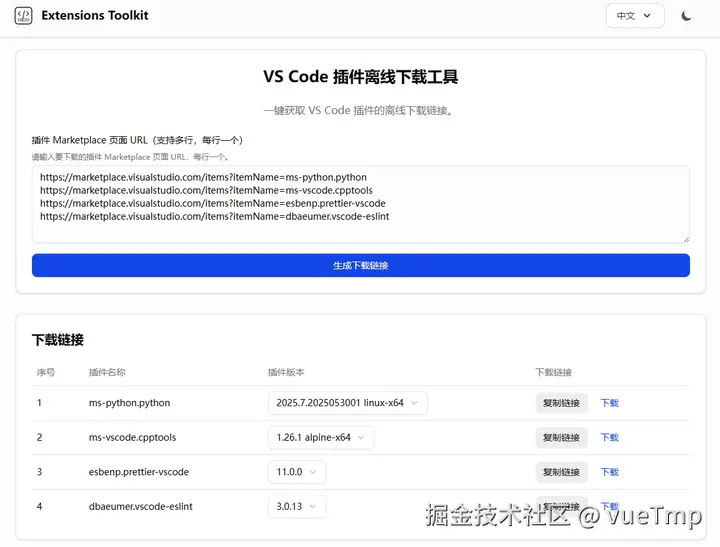Click the dbaeumer.vscode-eslint URL line in textarea

coord(214,216)
